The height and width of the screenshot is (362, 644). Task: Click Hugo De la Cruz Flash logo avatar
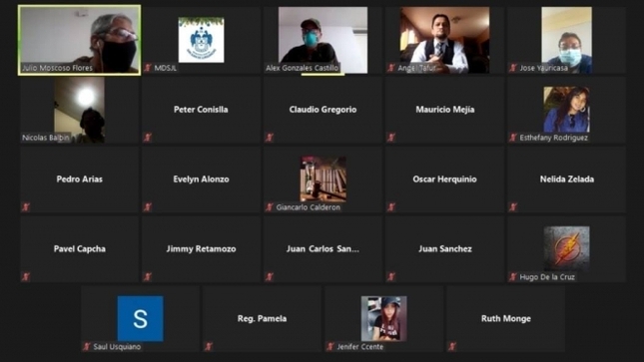567,248
